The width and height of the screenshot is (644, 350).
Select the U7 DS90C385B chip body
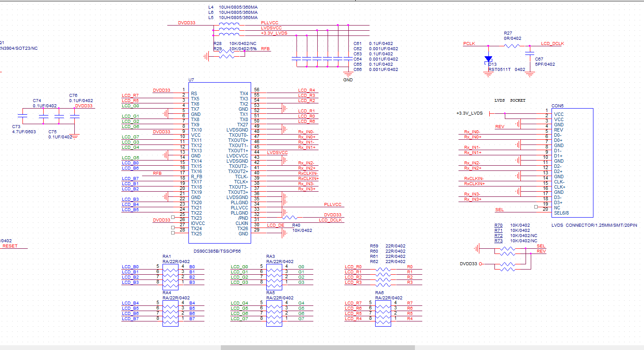[220, 163]
